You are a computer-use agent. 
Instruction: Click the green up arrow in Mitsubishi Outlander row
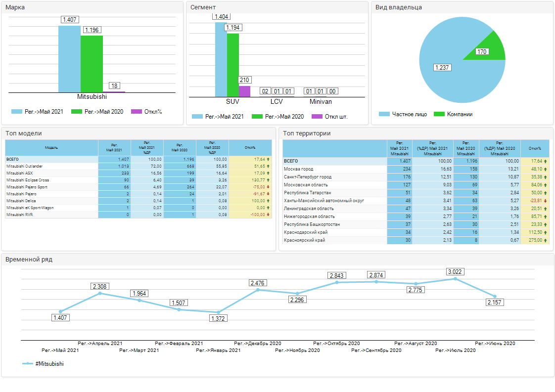pos(269,167)
